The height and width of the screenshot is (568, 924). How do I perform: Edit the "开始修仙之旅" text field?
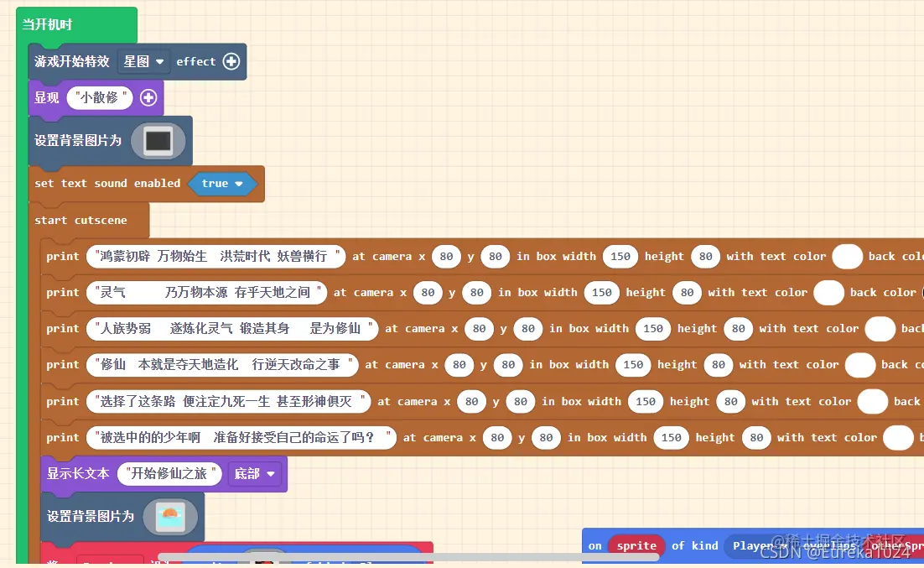[x=170, y=473]
